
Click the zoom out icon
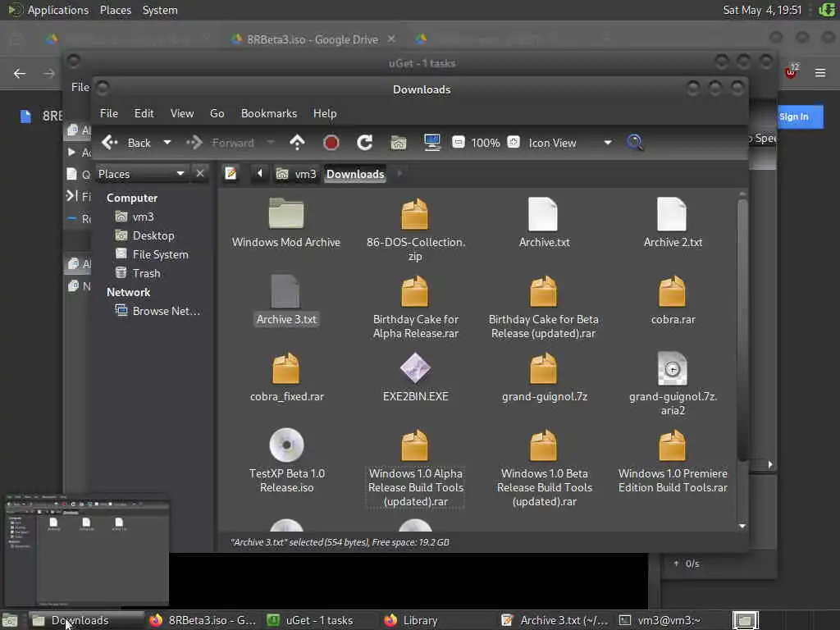(458, 142)
